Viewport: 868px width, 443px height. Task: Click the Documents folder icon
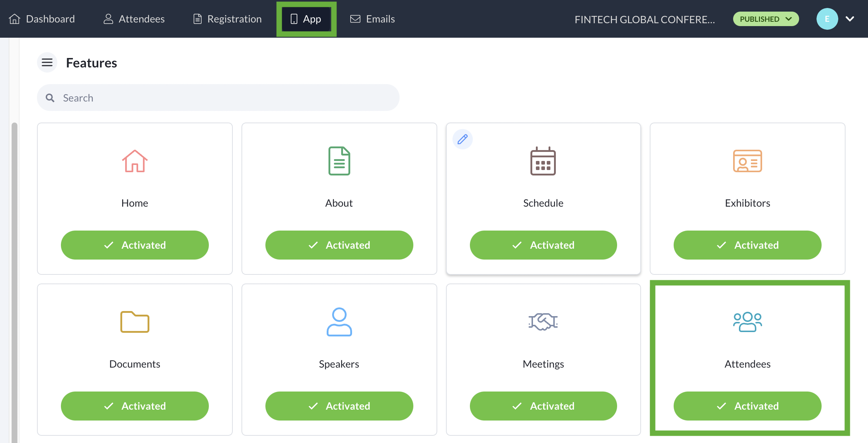(x=135, y=322)
